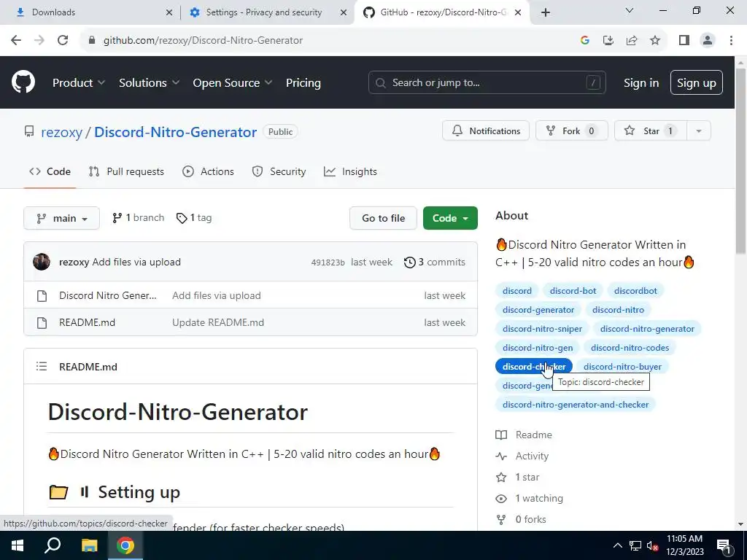Screen dimensions: 747x560
Task: Open the Chrome tab search chevron
Action: click(x=630, y=10)
